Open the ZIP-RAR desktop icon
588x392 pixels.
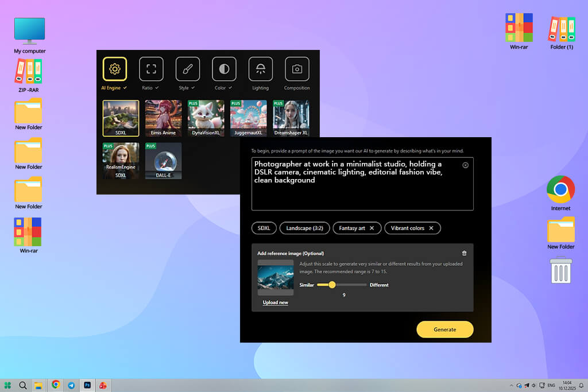pos(29,76)
